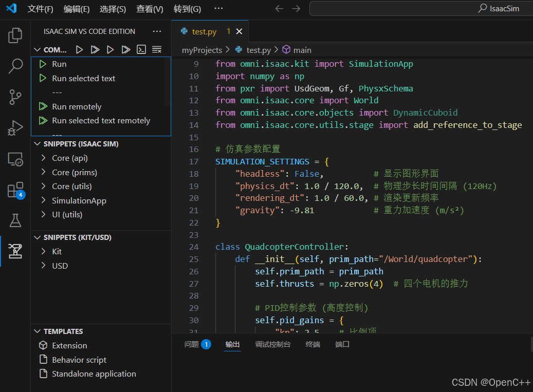This screenshot has width=533, height=392.
Task: Switch to the 调试控制台 tab
Action: click(272, 344)
